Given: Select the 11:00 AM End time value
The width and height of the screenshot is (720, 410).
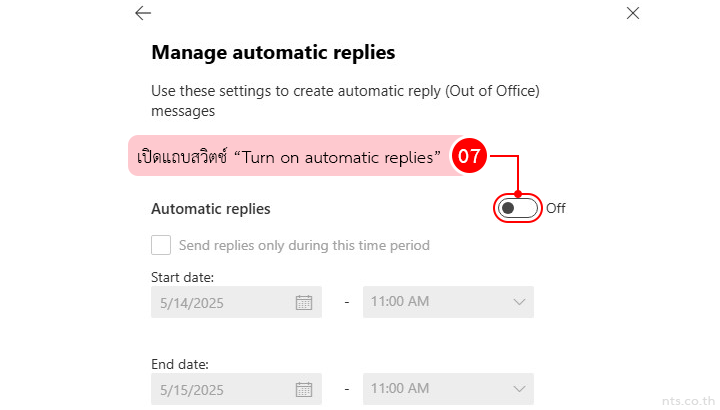Looking at the screenshot, I should click(401, 388).
